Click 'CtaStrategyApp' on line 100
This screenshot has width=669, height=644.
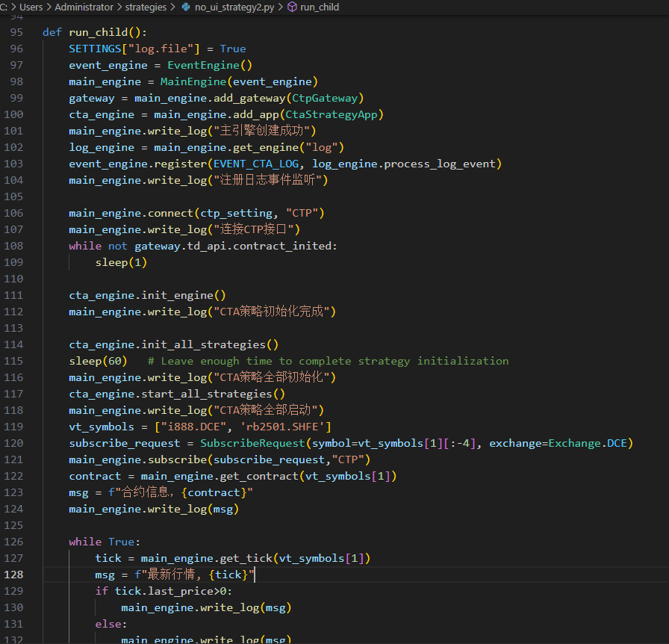(x=332, y=114)
